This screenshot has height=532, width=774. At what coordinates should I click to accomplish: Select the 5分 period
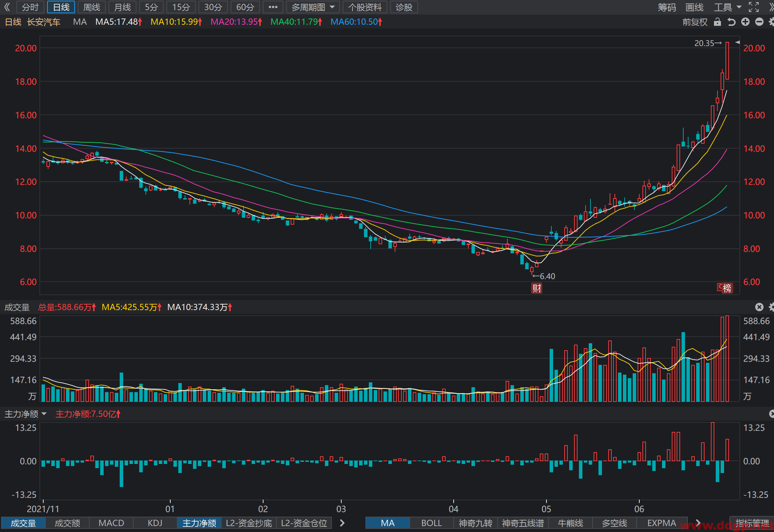[151, 7]
